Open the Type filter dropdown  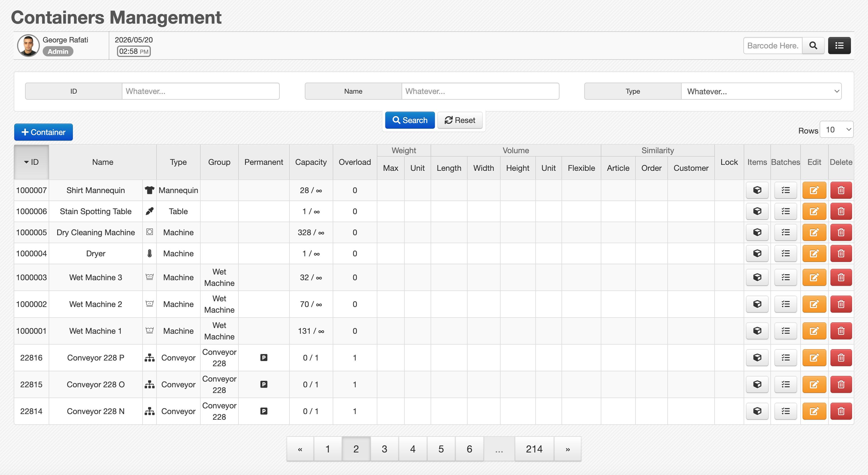[x=761, y=91]
